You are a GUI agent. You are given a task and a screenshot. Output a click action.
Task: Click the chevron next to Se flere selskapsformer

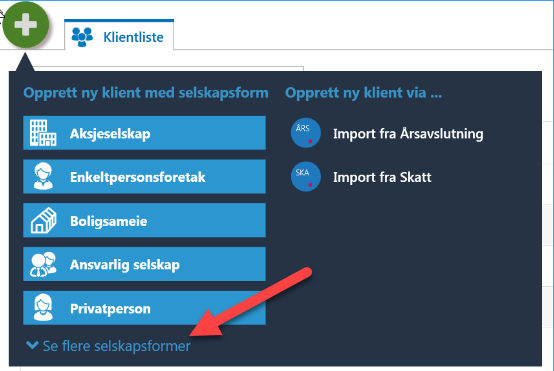[x=32, y=345]
